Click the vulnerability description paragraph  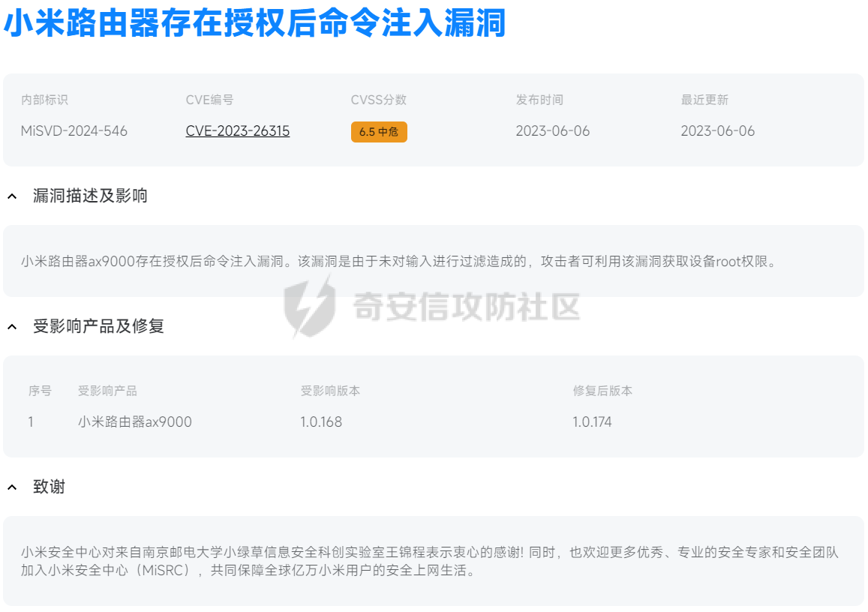point(398,262)
